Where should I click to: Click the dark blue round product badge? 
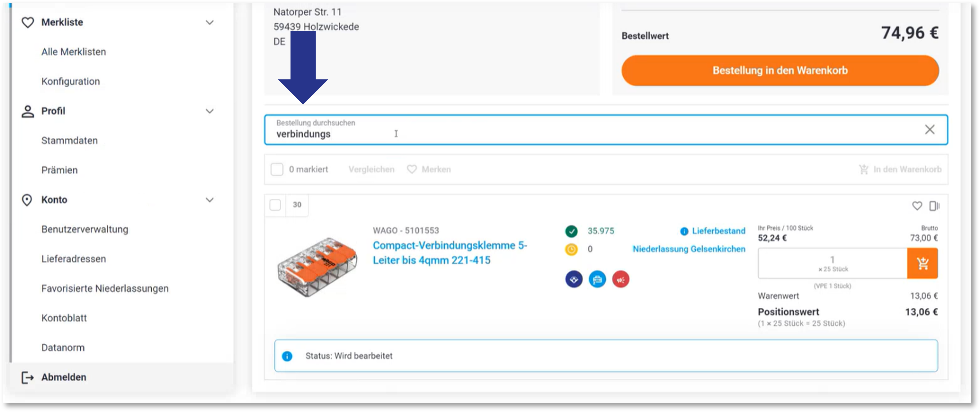pos(574,280)
